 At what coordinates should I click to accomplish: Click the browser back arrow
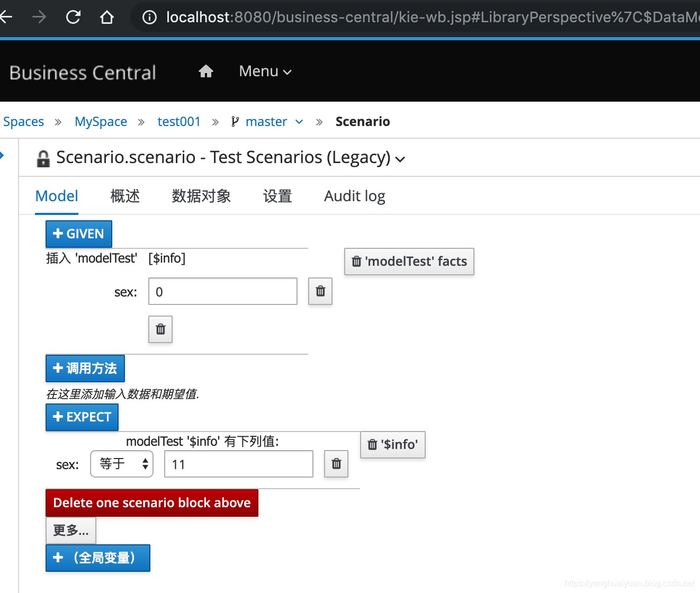click(x=5, y=17)
